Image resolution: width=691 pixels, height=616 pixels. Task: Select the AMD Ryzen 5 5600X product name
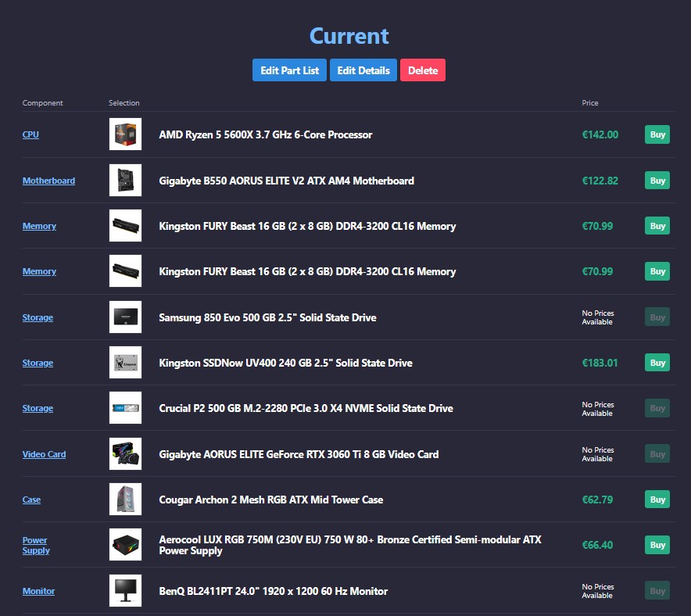(x=266, y=134)
